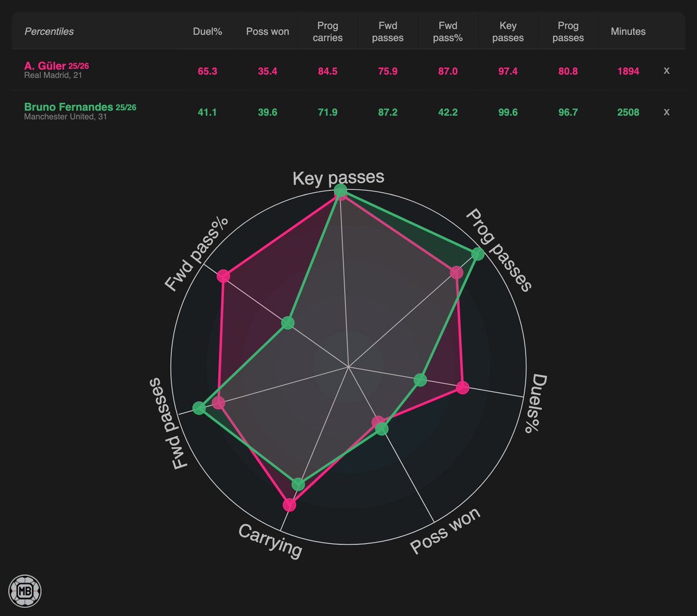The height and width of the screenshot is (616, 697).
Task: Click the radar Prog passes axis label
Action: pyautogui.click(x=500, y=250)
